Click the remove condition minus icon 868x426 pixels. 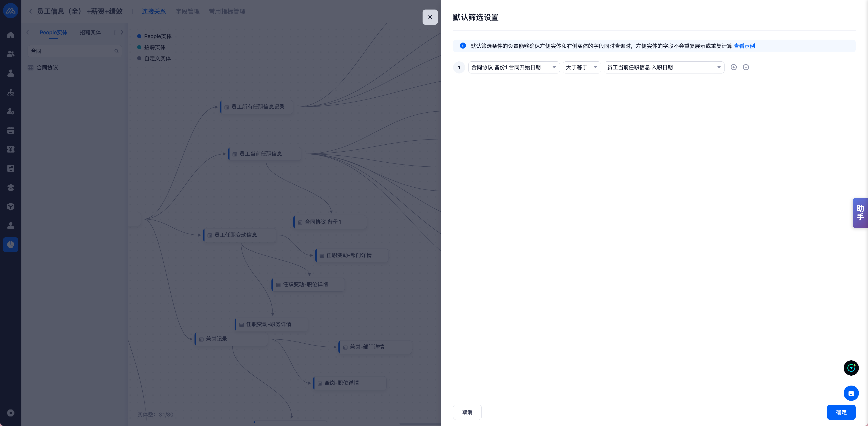(x=746, y=67)
